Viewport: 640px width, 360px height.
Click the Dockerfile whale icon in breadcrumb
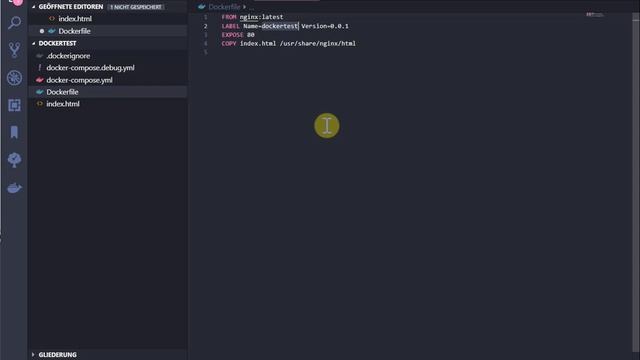click(201, 7)
